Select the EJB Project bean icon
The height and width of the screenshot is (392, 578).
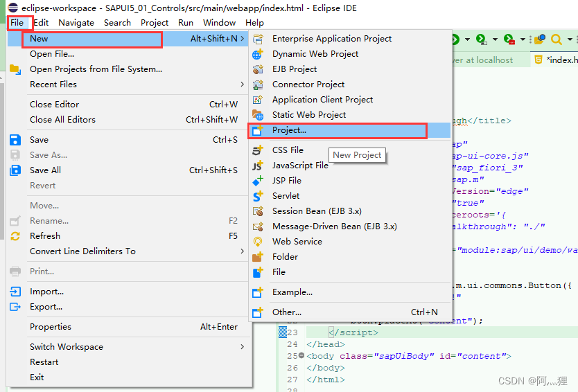click(x=258, y=69)
